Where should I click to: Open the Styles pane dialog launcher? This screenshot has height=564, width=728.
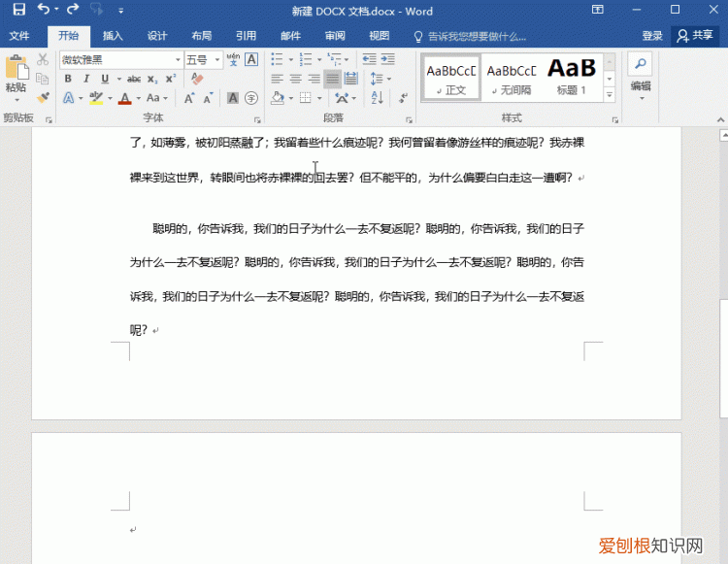pyautogui.click(x=615, y=120)
